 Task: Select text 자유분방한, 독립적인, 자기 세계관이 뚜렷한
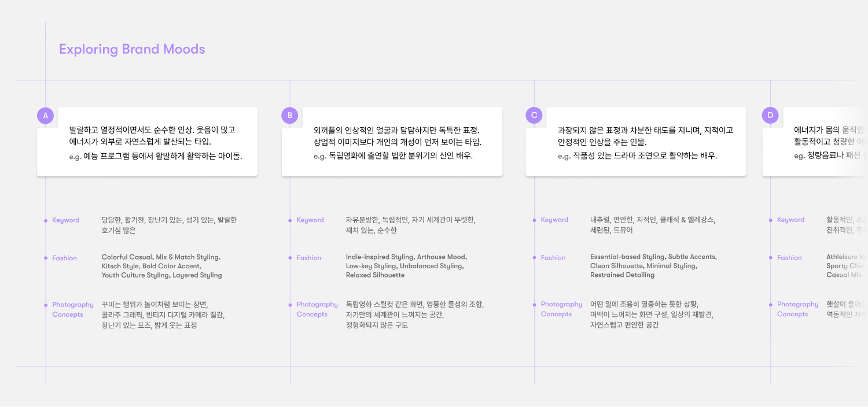(411, 220)
